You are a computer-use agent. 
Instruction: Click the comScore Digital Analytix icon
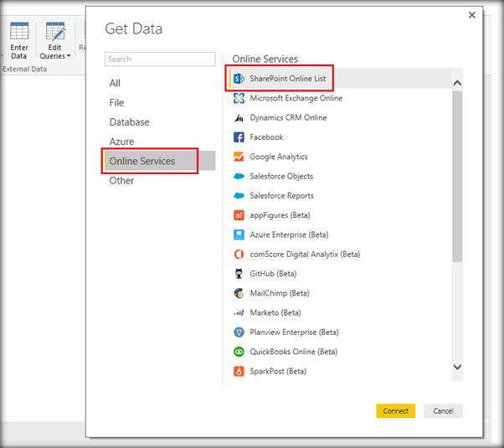tap(239, 254)
